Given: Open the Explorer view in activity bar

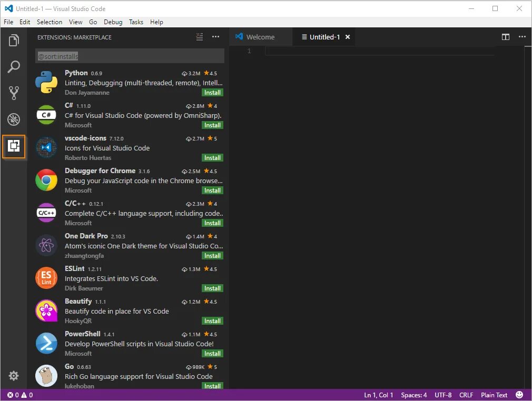Looking at the screenshot, I should click(x=14, y=41).
